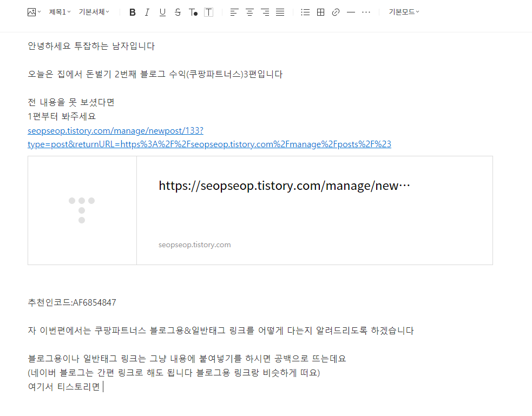Screen dimensions: 532x416
Task: Align text left
Action: (x=234, y=12)
